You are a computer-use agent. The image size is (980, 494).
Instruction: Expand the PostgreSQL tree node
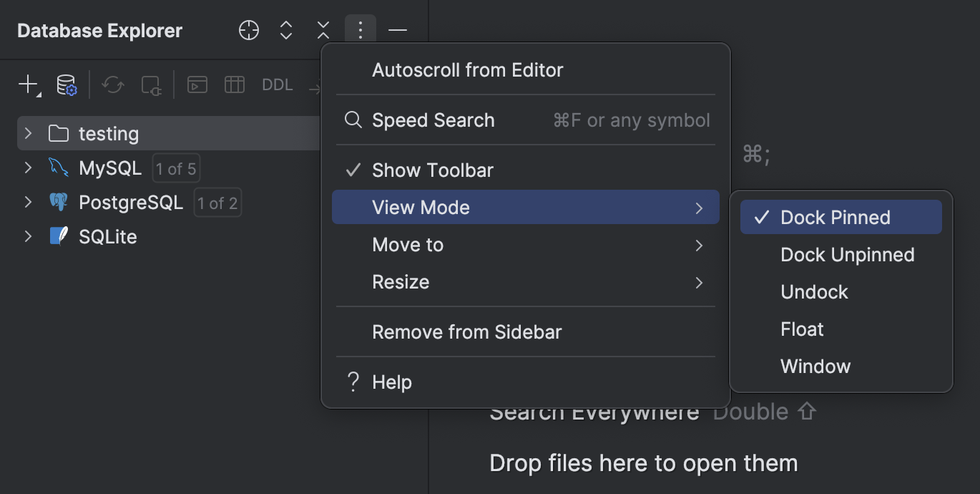(x=27, y=202)
